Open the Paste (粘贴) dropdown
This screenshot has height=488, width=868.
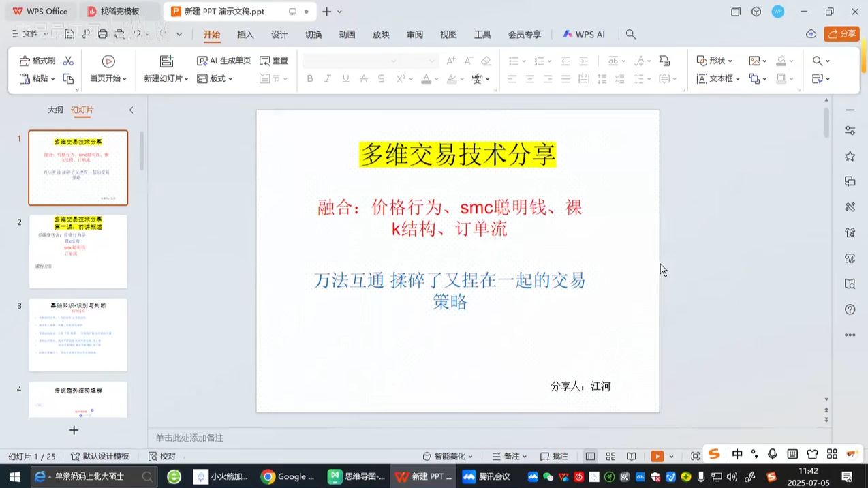(37, 78)
